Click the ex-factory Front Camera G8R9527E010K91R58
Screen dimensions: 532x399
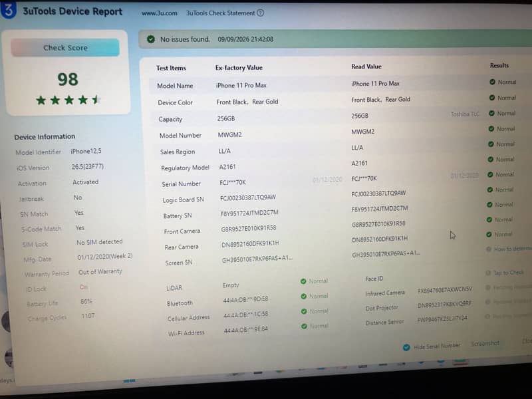pyautogui.click(x=249, y=229)
